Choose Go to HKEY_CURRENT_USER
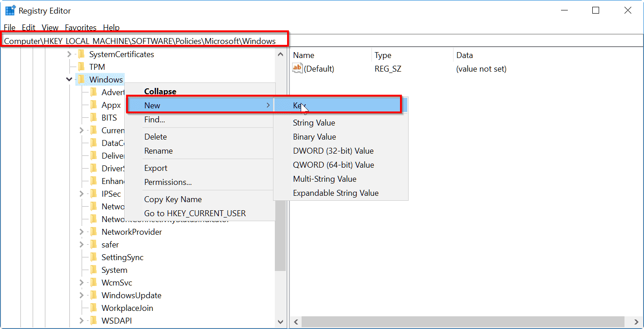This screenshot has height=329, width=644. (x=200, y=213)
